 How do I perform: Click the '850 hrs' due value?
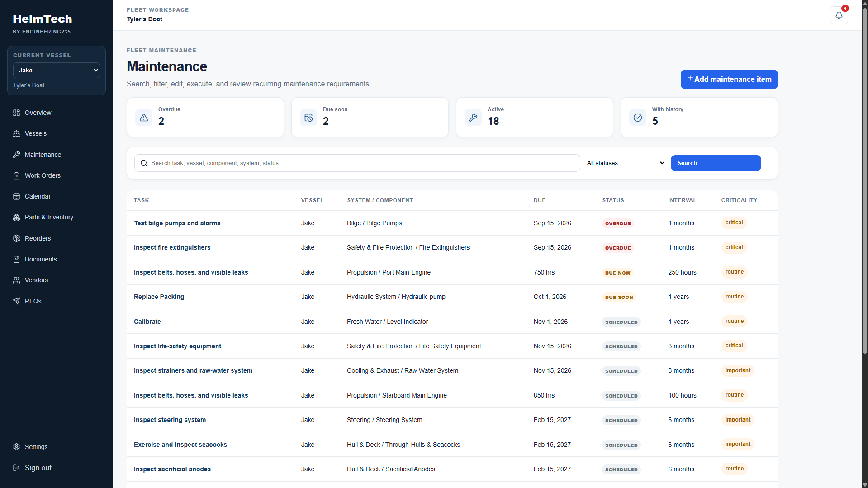[544, 395]
